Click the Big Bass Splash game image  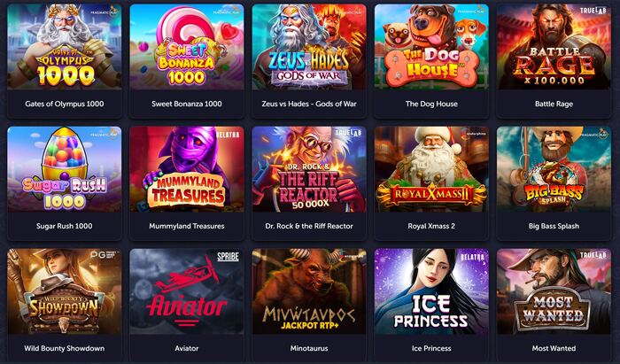coord(554,169)
